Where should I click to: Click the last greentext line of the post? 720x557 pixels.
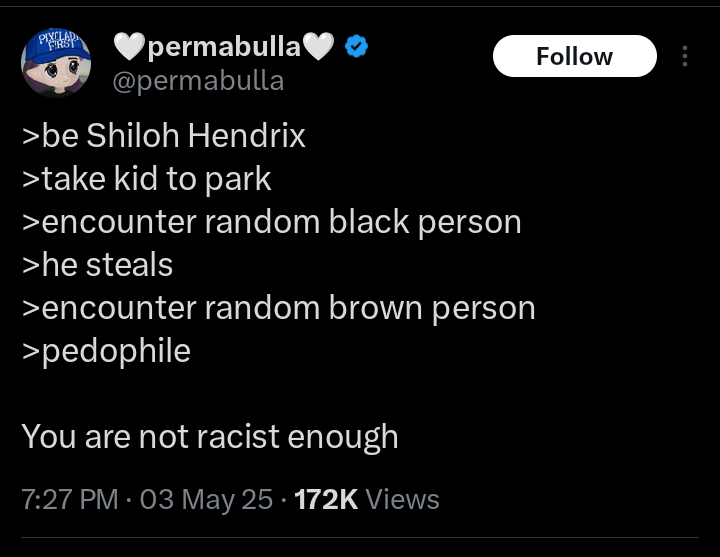coord(106,351)
